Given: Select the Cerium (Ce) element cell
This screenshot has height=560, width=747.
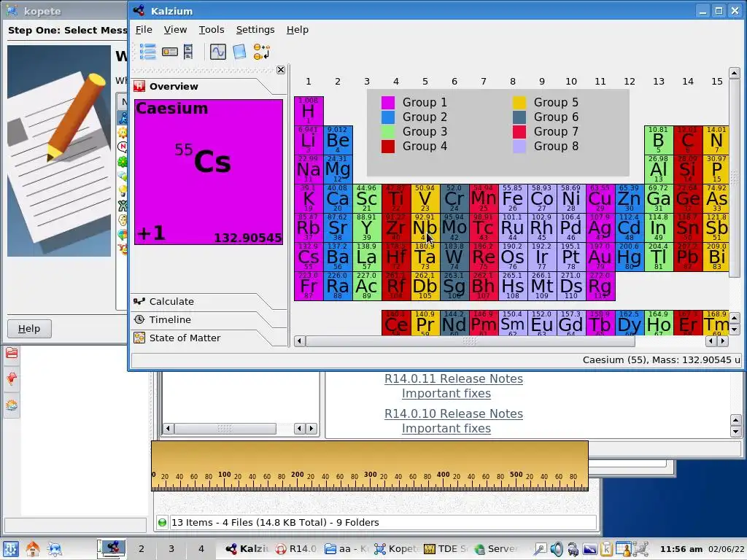Looking at the screenshot, I should click(x=396, y=323).
